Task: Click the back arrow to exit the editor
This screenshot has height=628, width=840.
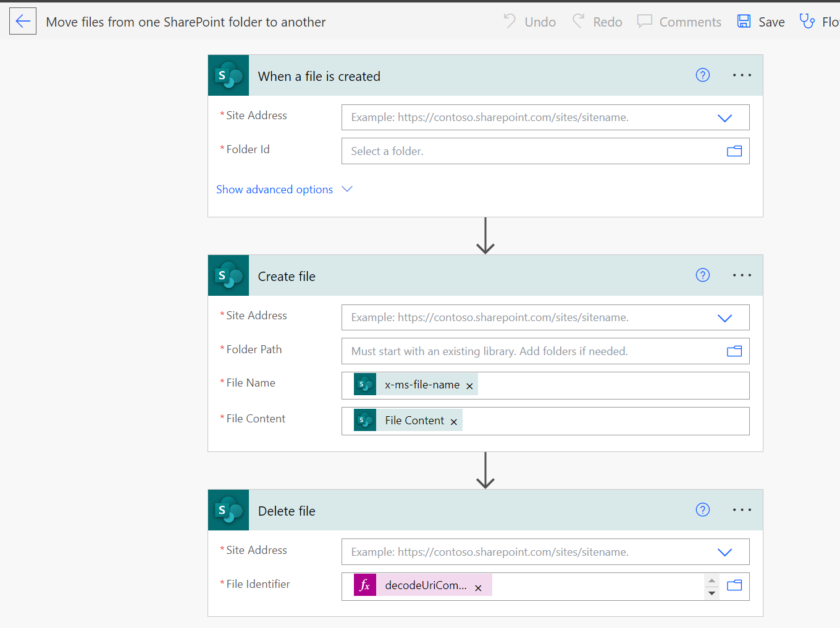Action: (22, 21)
